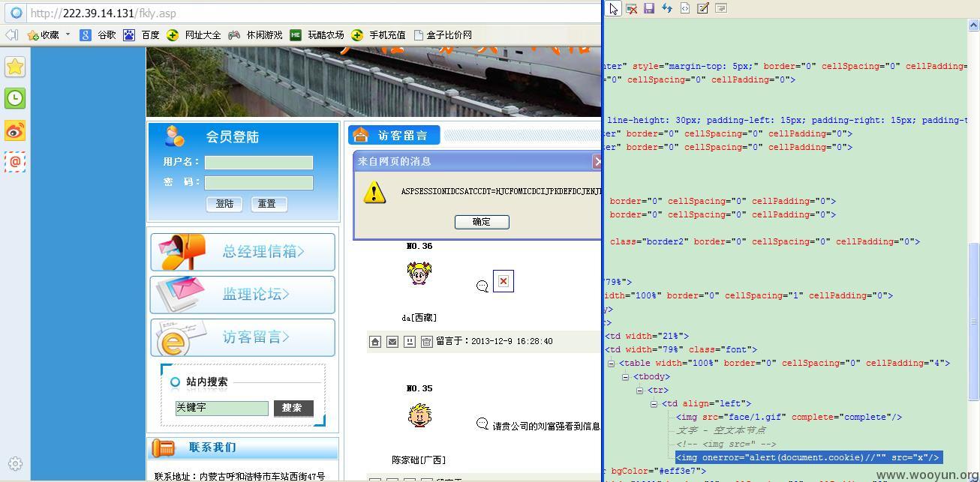Click the back navigation arrow in bookmarks bar
Screen dimensions: 980x482
point(11,34)
